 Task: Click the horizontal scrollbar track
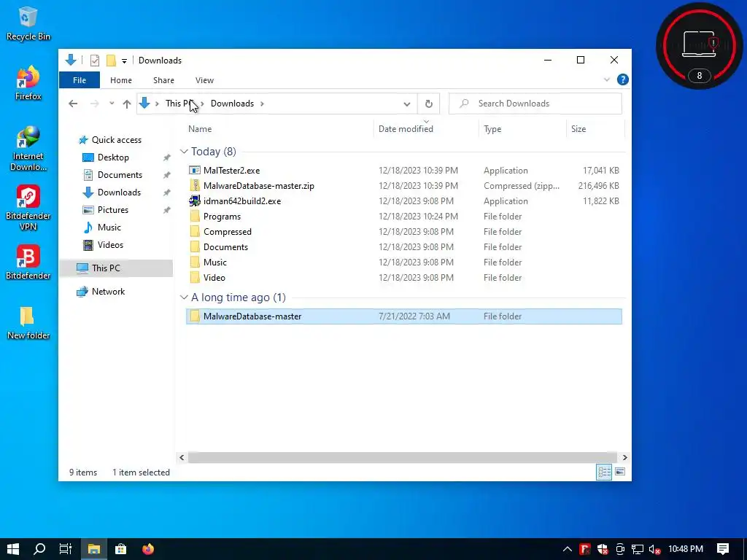click(x=403, y=457)
